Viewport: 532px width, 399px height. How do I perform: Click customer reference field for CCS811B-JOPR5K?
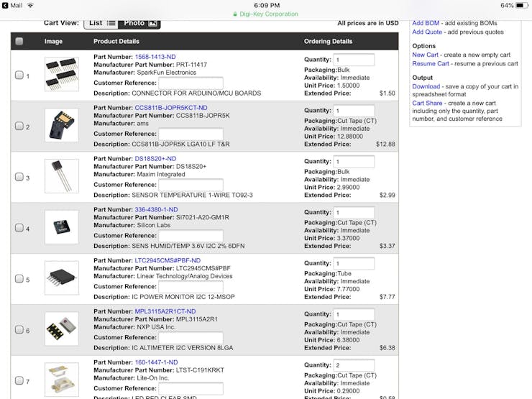[x=191, y=134]
